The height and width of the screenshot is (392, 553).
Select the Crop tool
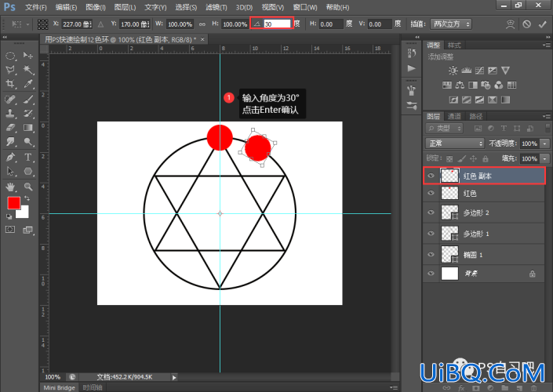(x=10, y=84)
